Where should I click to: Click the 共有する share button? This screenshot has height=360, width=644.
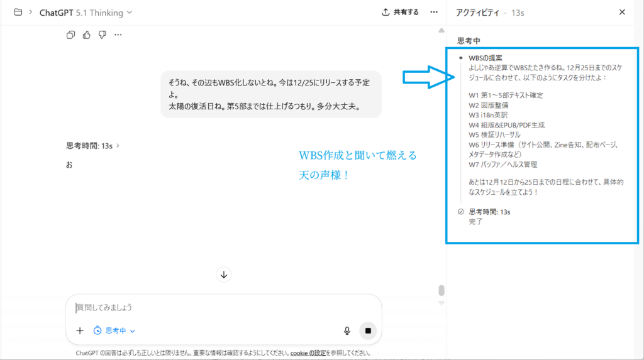(x=400, y=12)
